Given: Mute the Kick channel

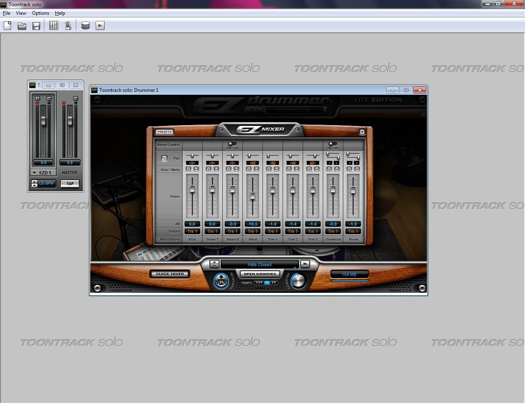Looking at the screenshot, I should (196, 169).
